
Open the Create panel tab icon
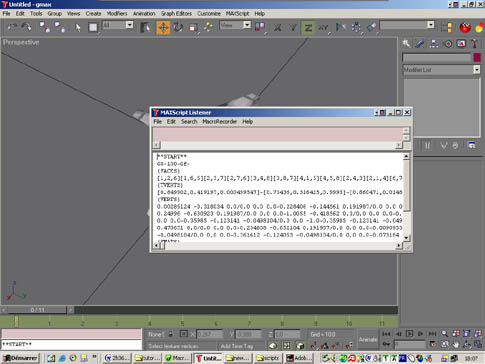pos(406,44)
